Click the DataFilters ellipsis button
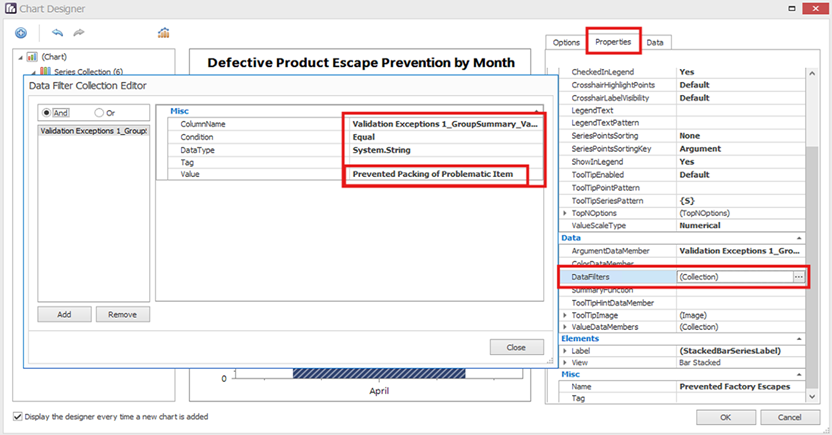Viewport: 832px width, 435px height. tap(798, 276)
